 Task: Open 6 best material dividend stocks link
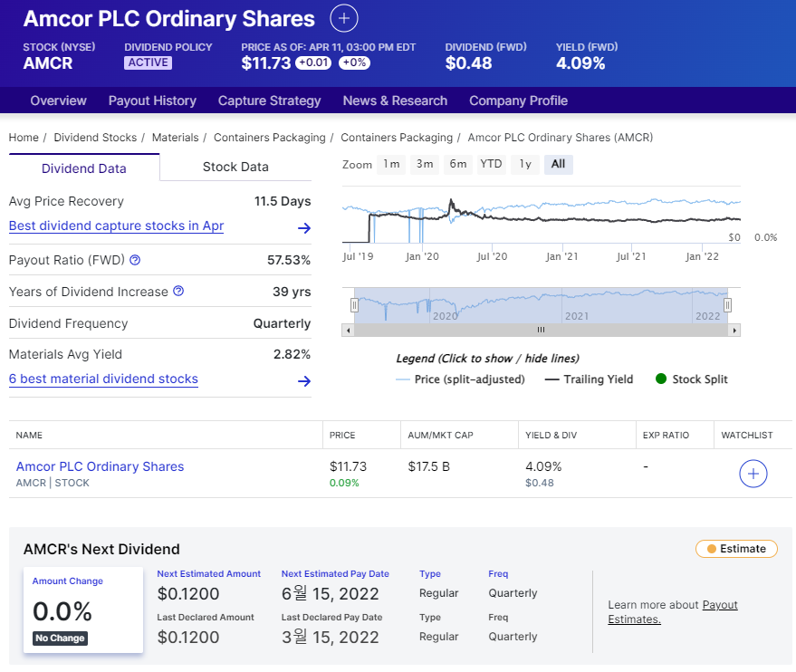103,379
